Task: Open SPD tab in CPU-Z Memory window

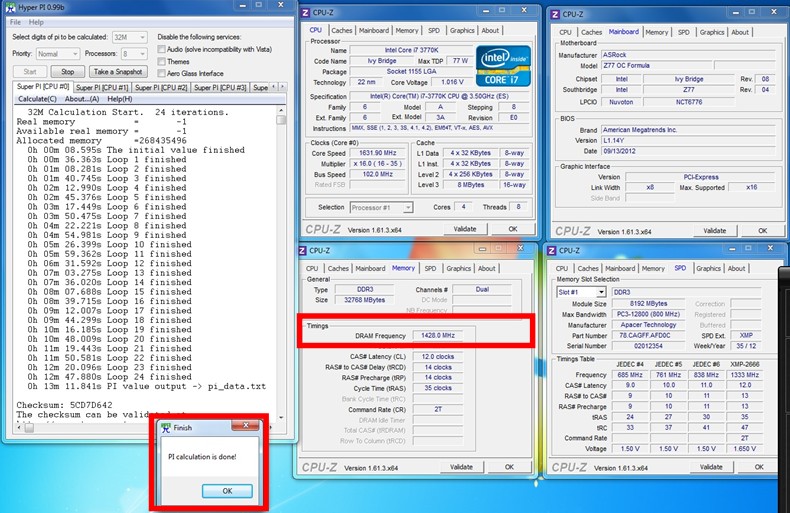Action: (x=430, y=269)
